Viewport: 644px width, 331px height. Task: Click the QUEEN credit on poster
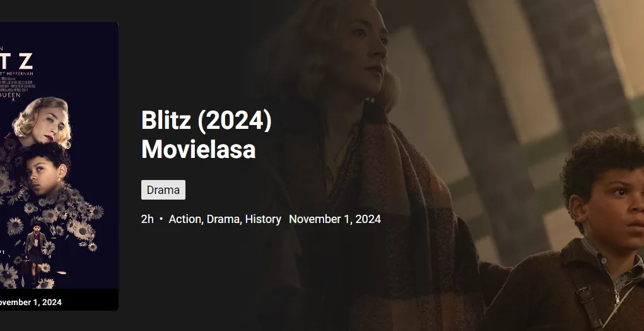(x=10, y=95)
